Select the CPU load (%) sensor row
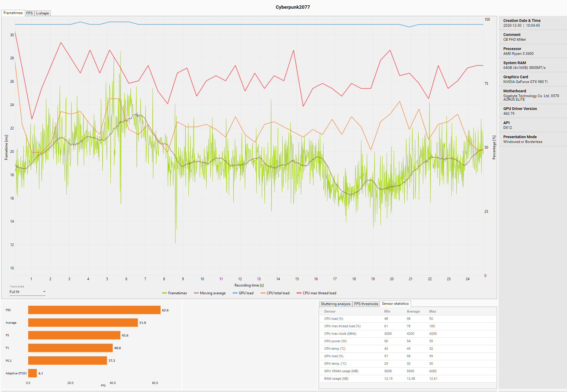Image resolution: width=567 pixels, height=392 pixels. click(408, 319)
